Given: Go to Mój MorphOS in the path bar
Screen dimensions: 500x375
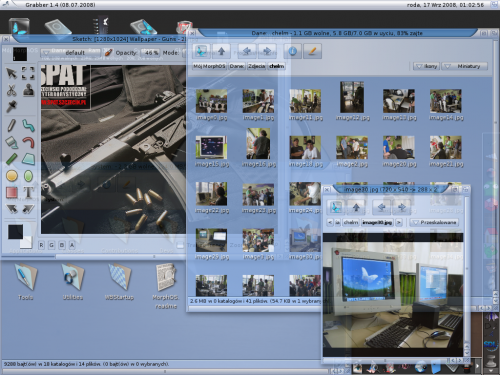Looking at the screenshot, I should pyautogui.click(x=209, y=66).
